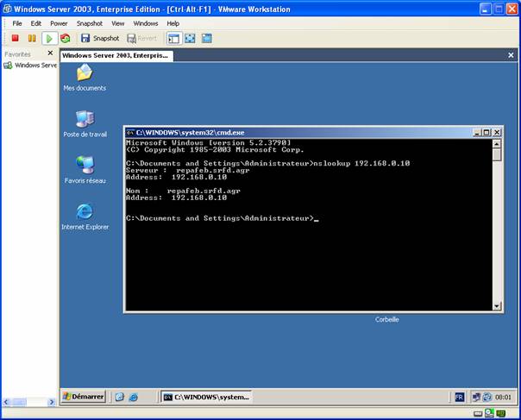Open the File menu
Viewport: 521px width, 420px height.
pyautogui.click(x=17, y=23)
